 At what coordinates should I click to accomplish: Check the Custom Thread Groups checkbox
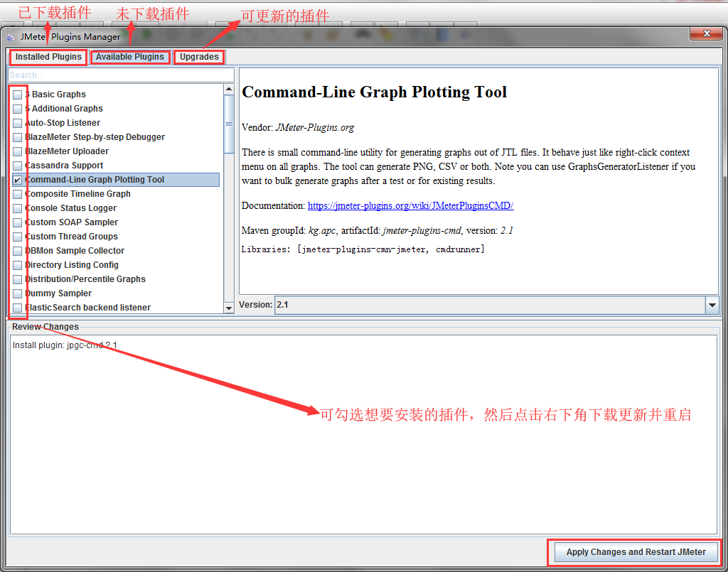(x=18, y=237)
